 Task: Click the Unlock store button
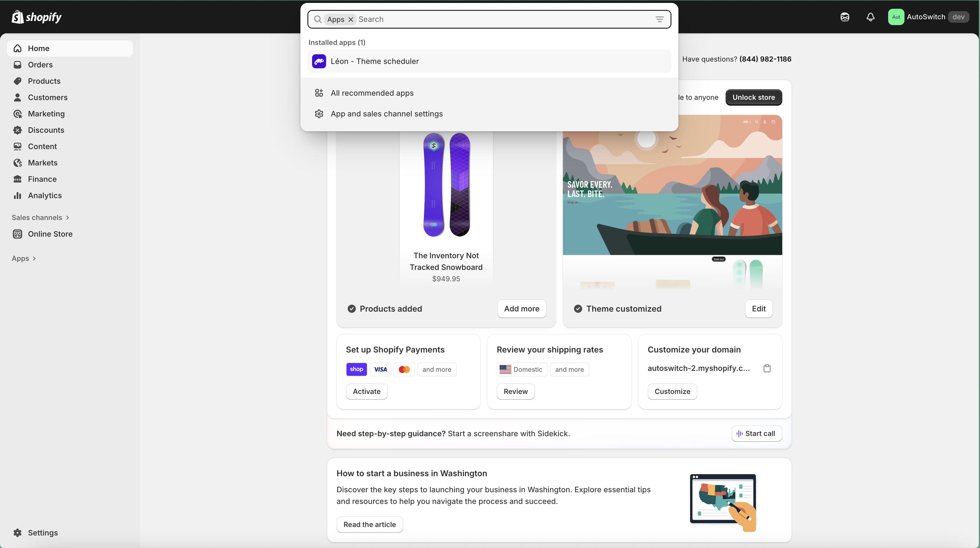pyautogui.click(x=753, y=97)
